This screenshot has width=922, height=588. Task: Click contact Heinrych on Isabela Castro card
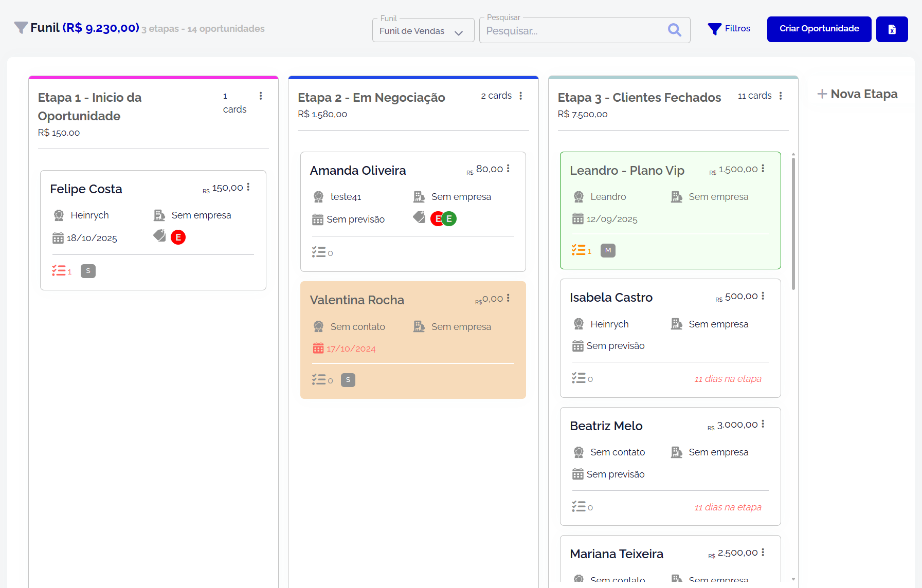[609, 324]
